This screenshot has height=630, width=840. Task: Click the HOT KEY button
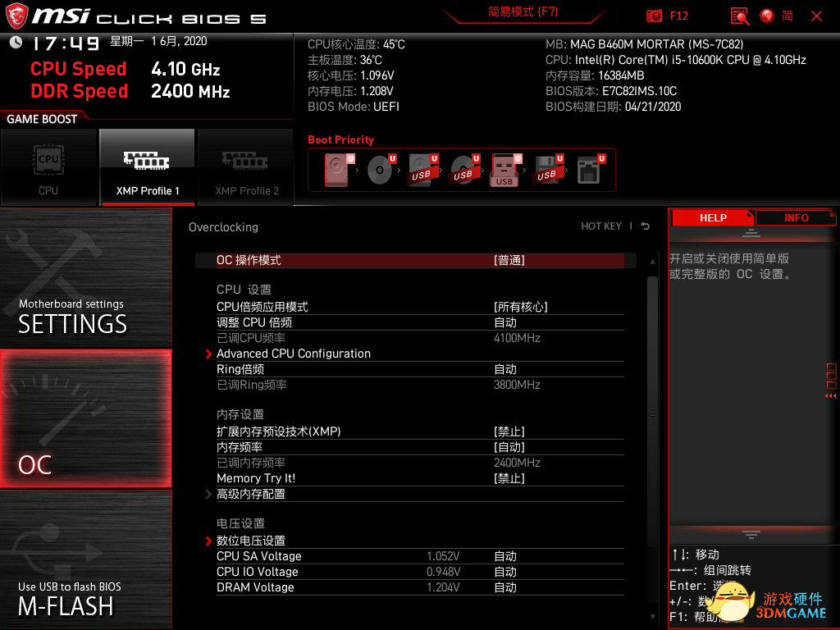tap(601, 226)
